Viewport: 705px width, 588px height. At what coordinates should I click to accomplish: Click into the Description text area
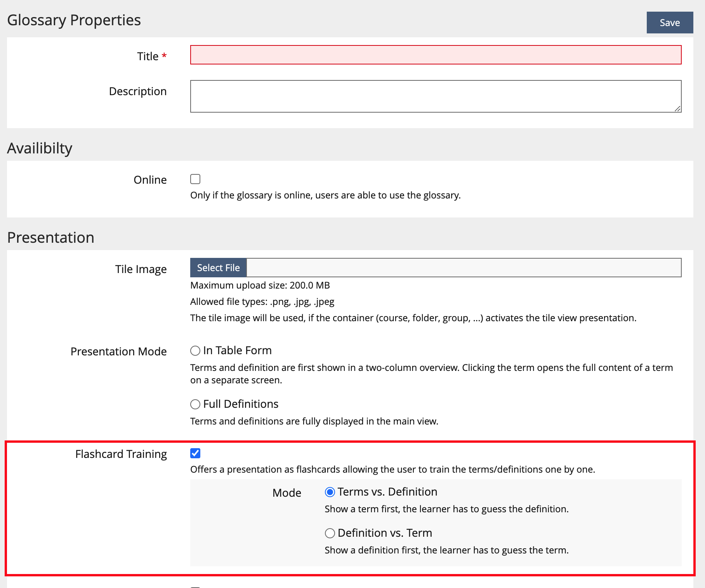pyautogui.click(x=435, y=96)
